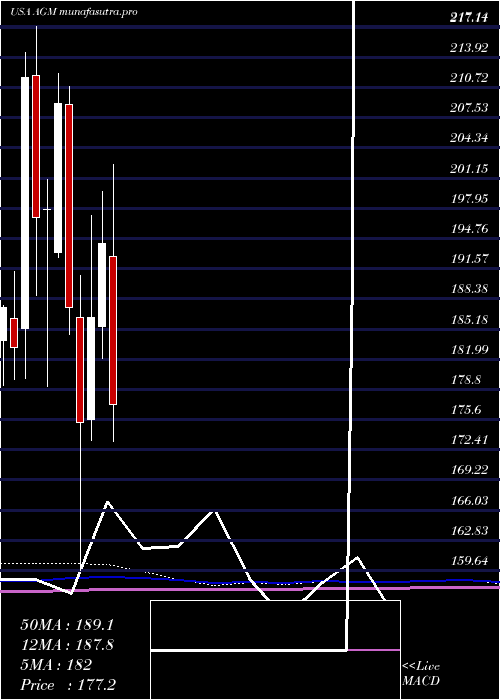
Task: Click the 207.53 axis label
Action: pos(470,108)
